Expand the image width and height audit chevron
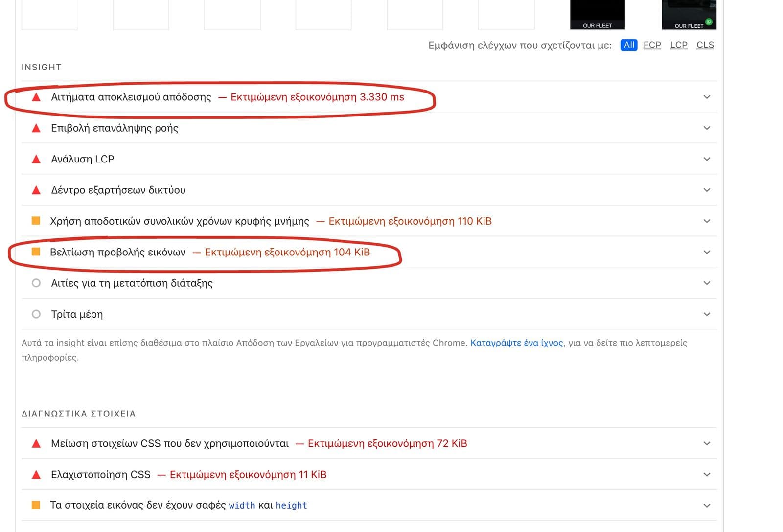 point(707,506)
